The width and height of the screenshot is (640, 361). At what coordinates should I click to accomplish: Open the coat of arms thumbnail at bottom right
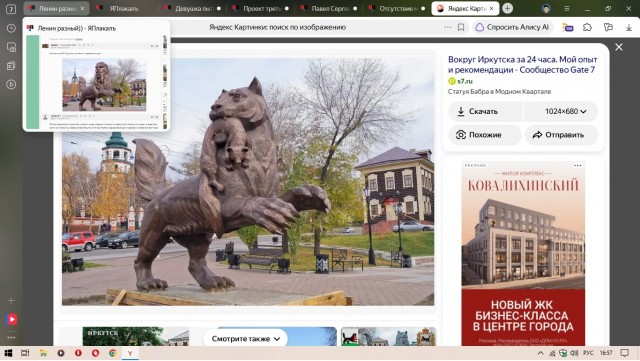click(389, 336)
